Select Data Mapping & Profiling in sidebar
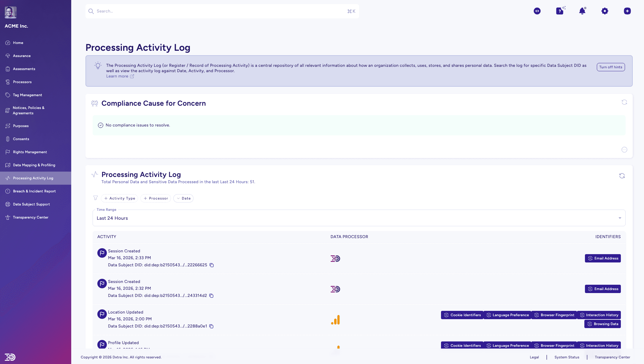 tap(34, 165)
